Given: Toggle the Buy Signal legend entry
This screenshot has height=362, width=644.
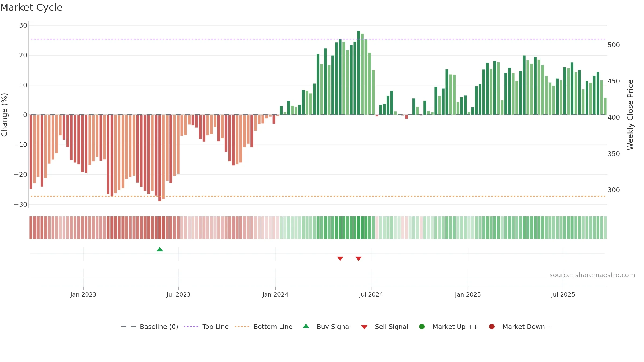Looking at the screenshot, I should (327, 327).
